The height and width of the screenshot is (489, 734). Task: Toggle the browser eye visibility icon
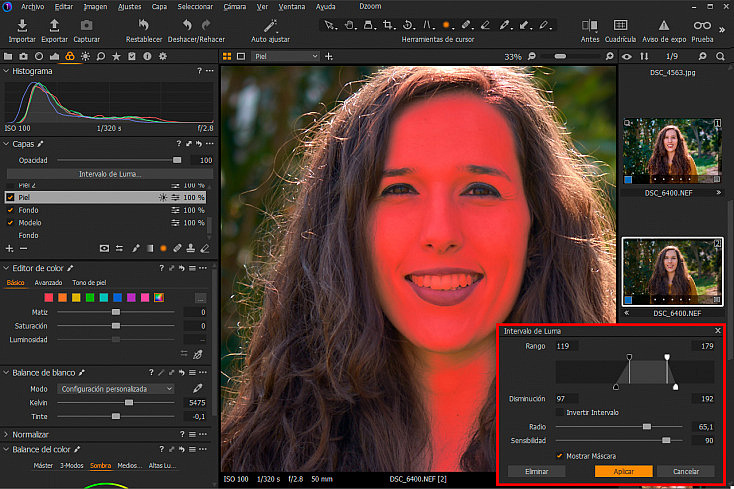click(627, 57)
